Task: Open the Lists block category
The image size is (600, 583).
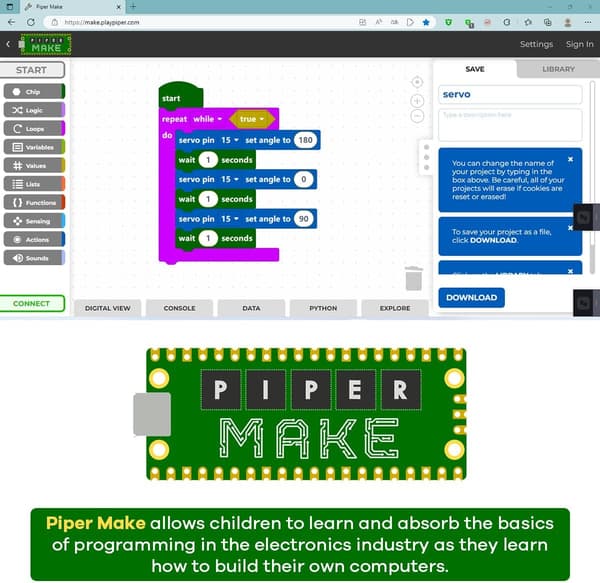Action: click(34, 184)
